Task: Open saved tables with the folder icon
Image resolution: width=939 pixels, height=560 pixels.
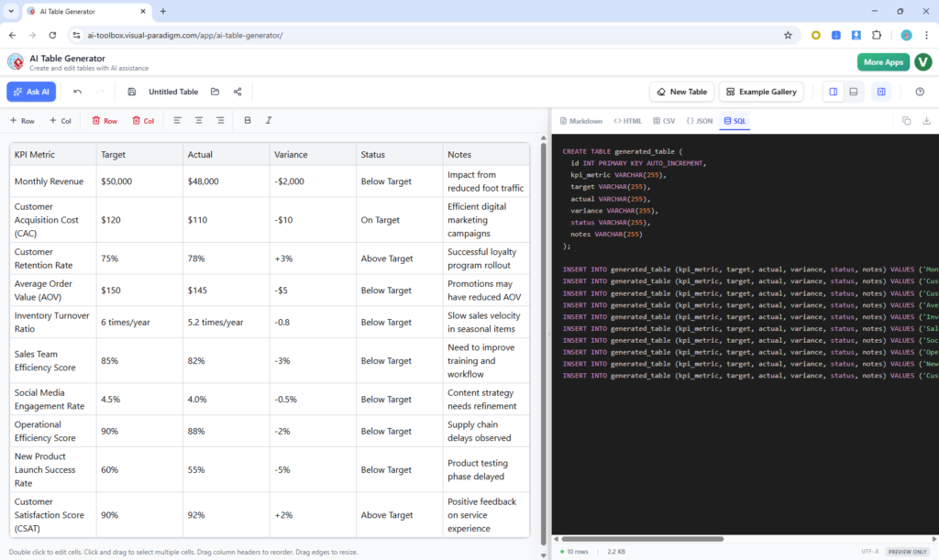Action: (x=215, y=92)
